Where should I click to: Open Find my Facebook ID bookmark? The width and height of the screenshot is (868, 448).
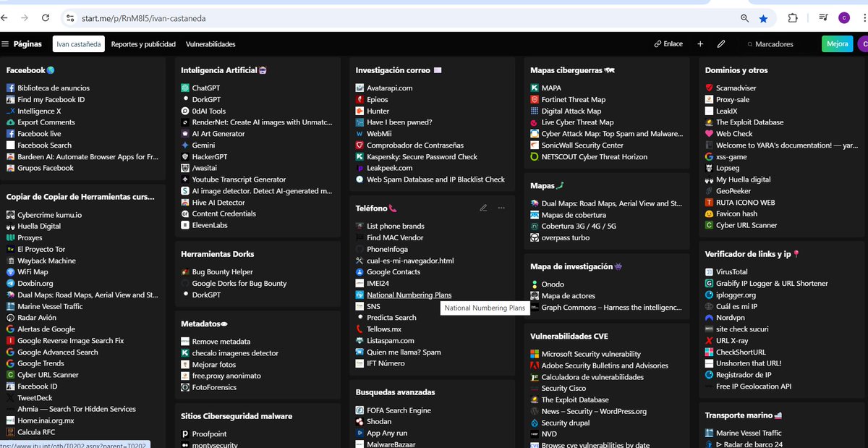tap(51, 100)
